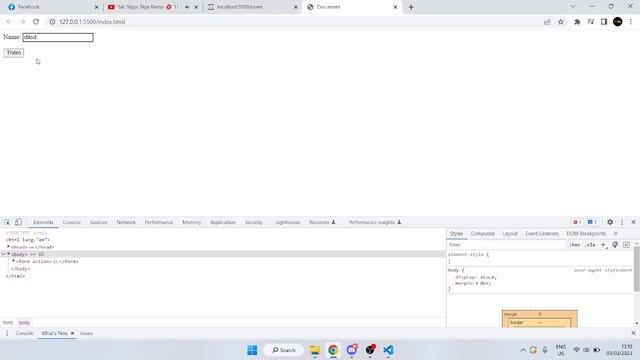Viewport: 640px width, 360px height.
Task: Open the Extensions puzzle icon
Action: (x=577, y=22)
